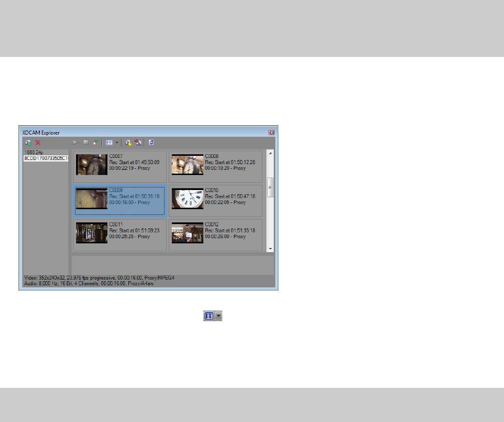Image resolution: width=504 pixels, height=422 pixels.
Task: Click 'Rec Start at 01:49:50:09' text
Action: 135,162
